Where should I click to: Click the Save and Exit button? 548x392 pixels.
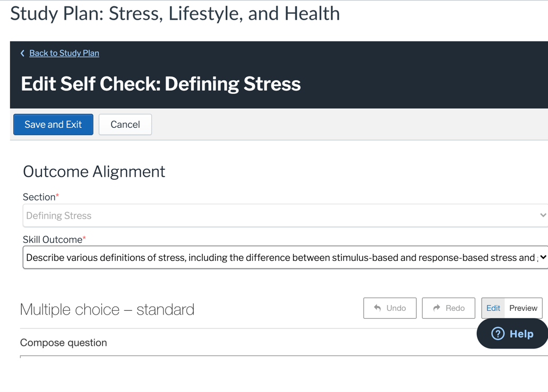pos(53,124)
